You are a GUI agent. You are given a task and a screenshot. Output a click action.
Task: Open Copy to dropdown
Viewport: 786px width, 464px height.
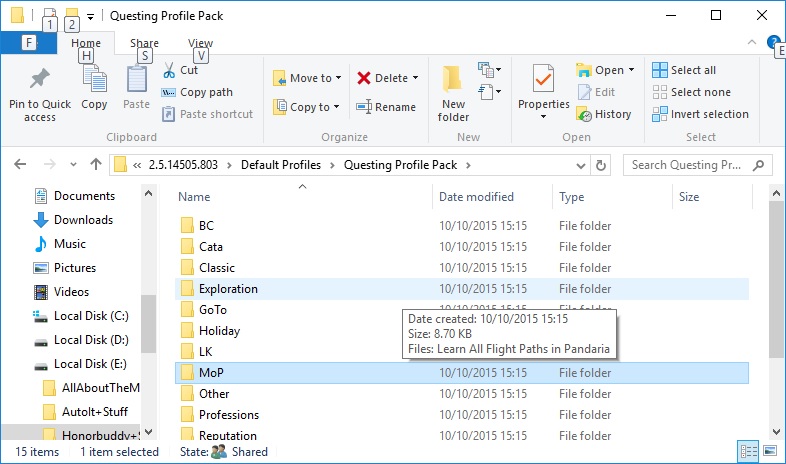tap(306, 107)
